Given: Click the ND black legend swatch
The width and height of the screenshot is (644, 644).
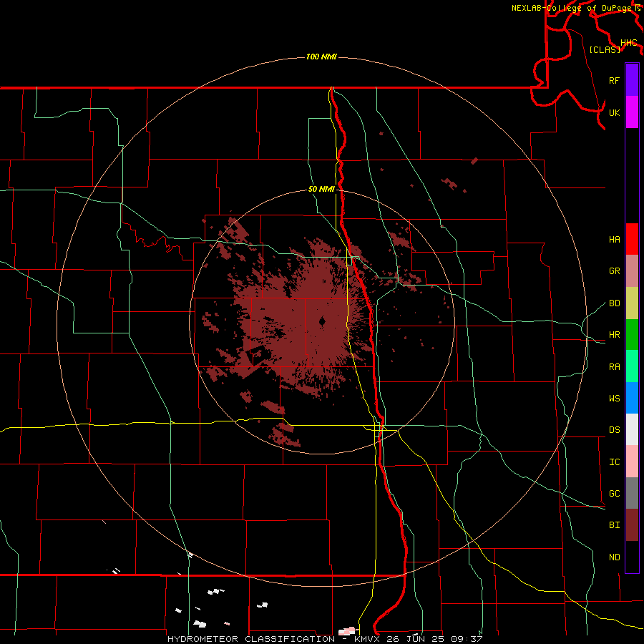Looking at the screenshot, I should coord(632,557).
